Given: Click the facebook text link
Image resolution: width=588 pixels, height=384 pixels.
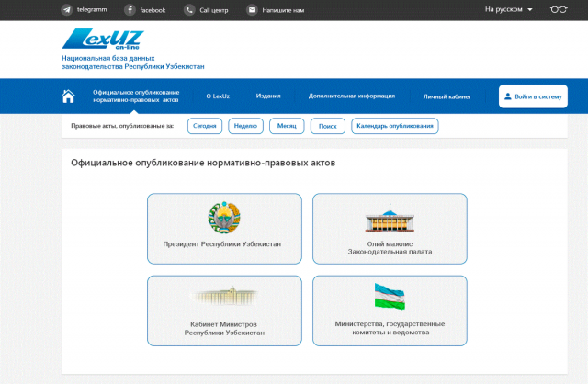Looking at the screenshot, I should pyautogui.click(x=153, y=10).
